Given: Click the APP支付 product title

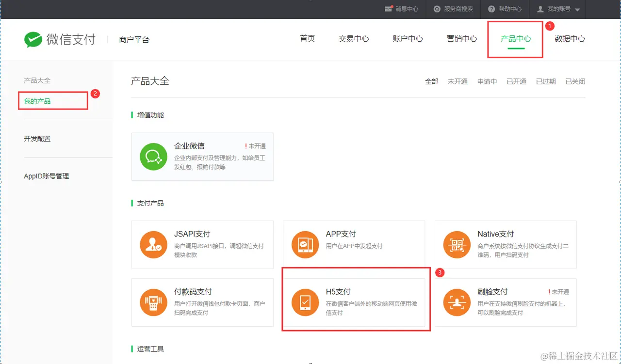Looking at the screenshot, I should pos(341,234).
